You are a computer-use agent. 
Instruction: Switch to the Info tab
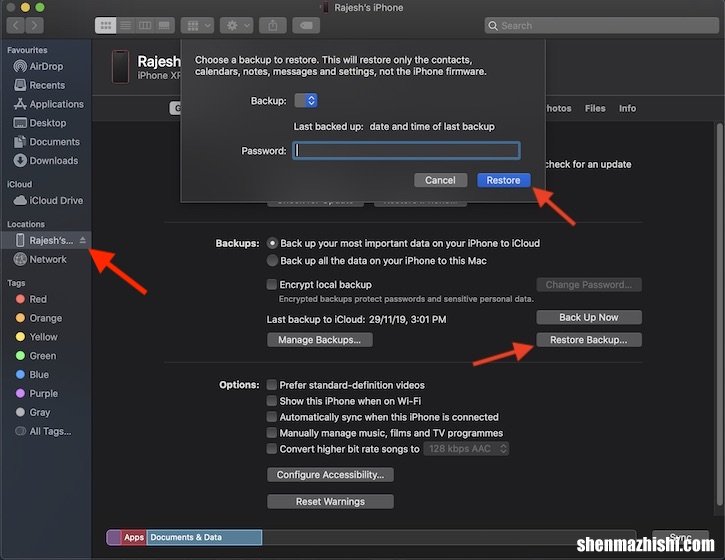point(627,108)
